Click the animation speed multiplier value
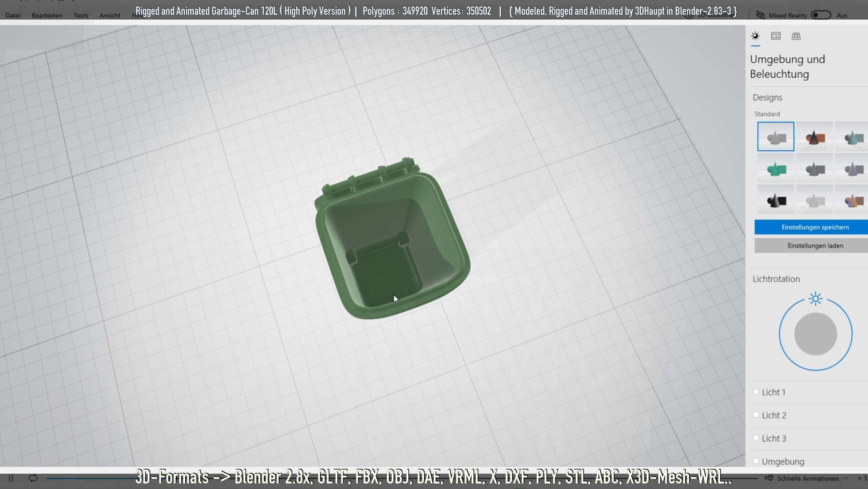The height and width of the screenshot is (489, 868). 862,478
